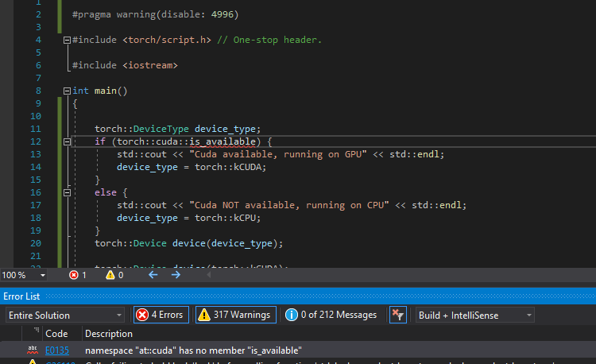
Task: Click torch::Device device(device_type) on line 20
Action: point(189,243)
